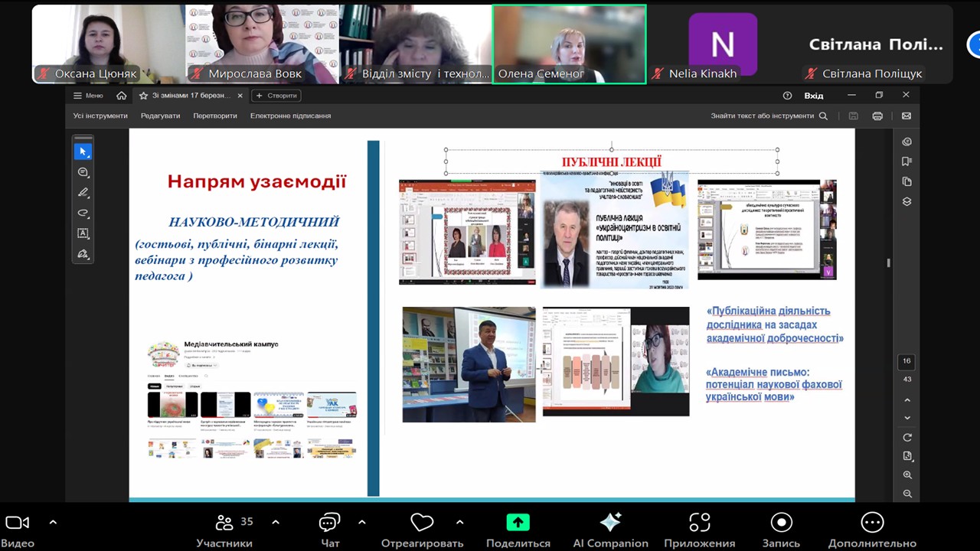Viewport: 980px width, 551px height.
Task: Open the signature pen tool
Action: click(x=83, y=254)
